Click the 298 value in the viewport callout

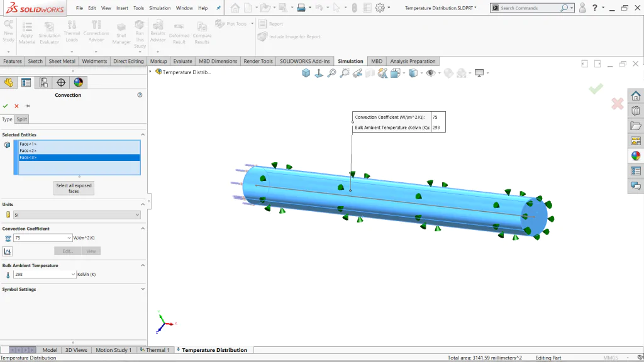(x=436, y=128)
